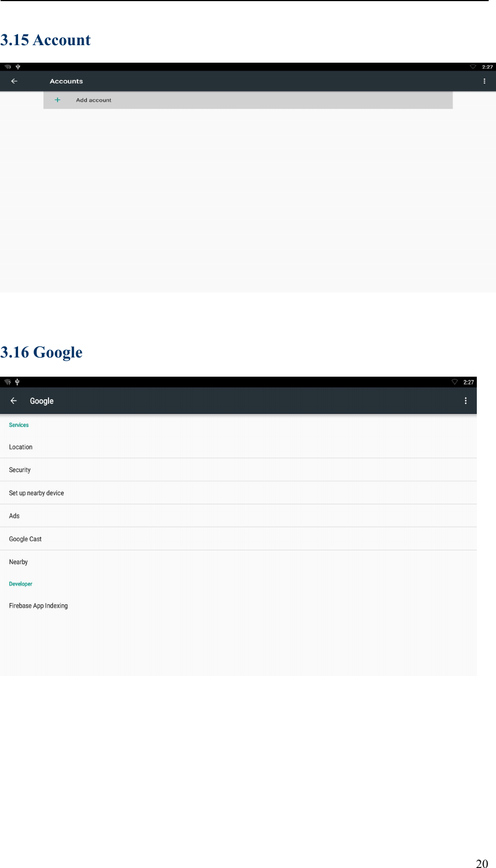Tap the Developer section header
This screenshot has height=868, width=496.
point(21,584)
